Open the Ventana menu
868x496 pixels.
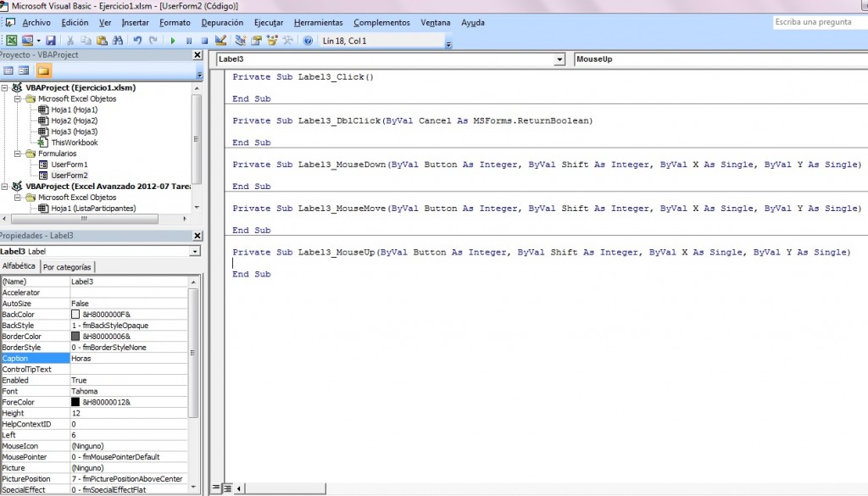tap(435, 23)
